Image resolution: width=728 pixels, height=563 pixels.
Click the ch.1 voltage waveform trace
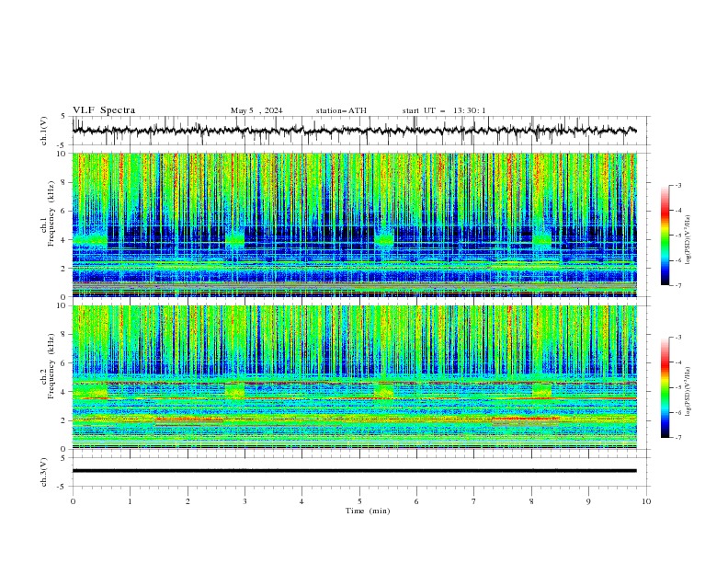pyautogui.click(x=354, y=131)
